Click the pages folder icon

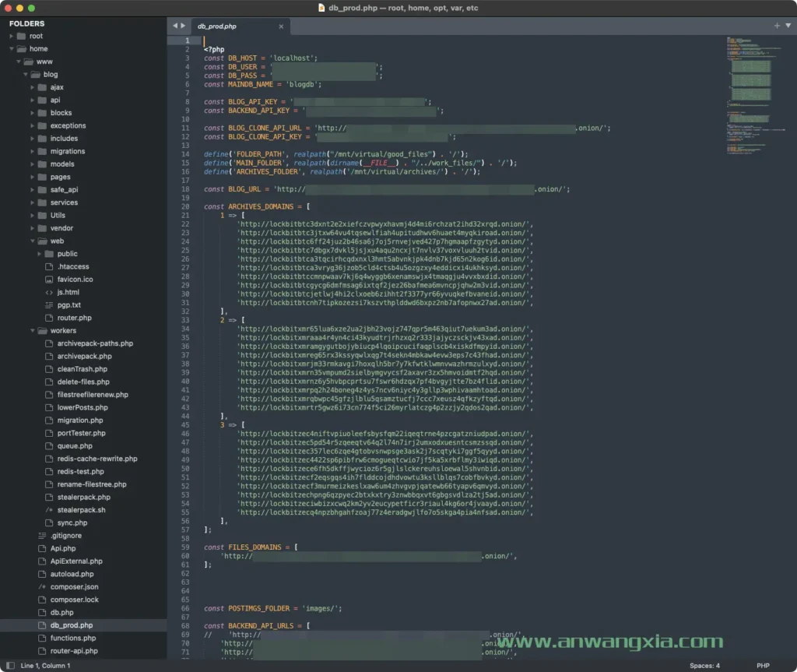(42, 177)
